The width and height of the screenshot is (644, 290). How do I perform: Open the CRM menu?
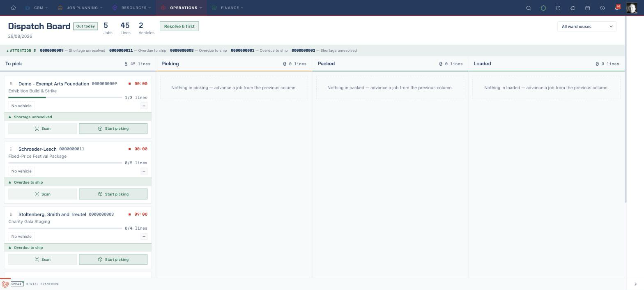click(x=36, y=8)
